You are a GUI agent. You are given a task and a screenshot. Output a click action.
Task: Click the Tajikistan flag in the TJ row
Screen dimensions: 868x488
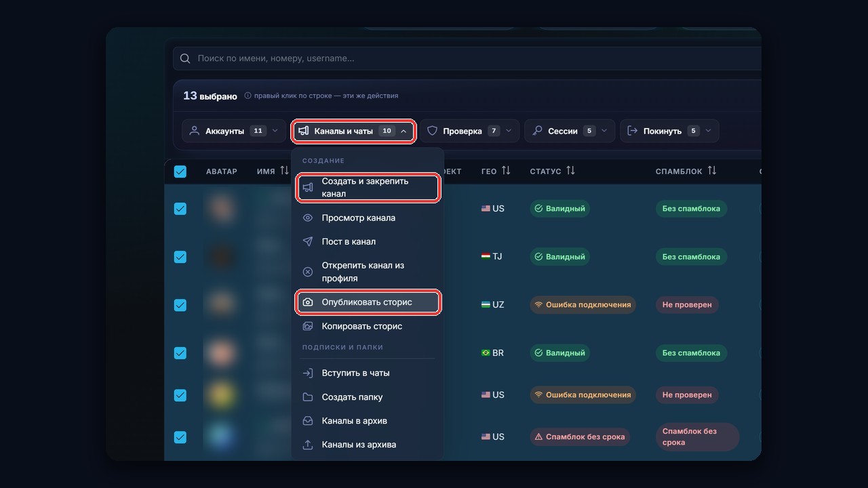tap(486, 257)
